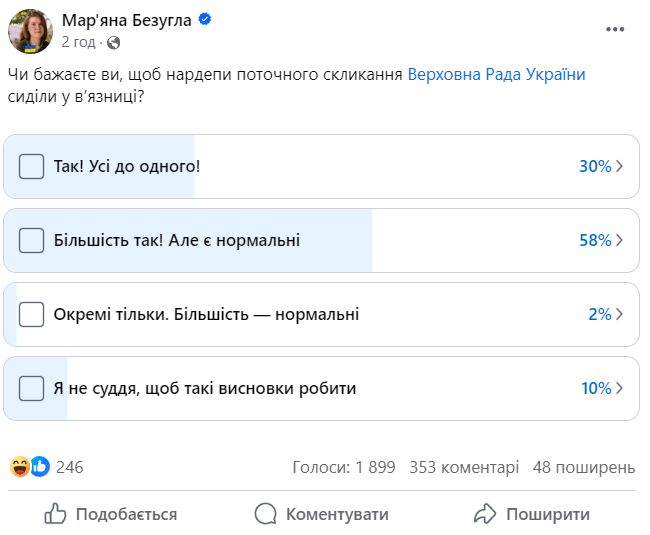Open the "353 коментарі" comments link
Image resolution: width=650 pixels, height=535 pixels.
[464, 467]
